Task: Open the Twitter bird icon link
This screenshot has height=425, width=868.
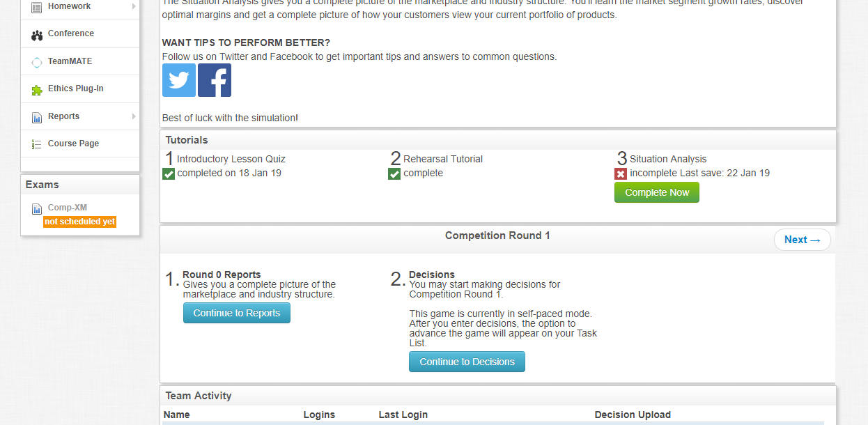Action: pos(179,80)
